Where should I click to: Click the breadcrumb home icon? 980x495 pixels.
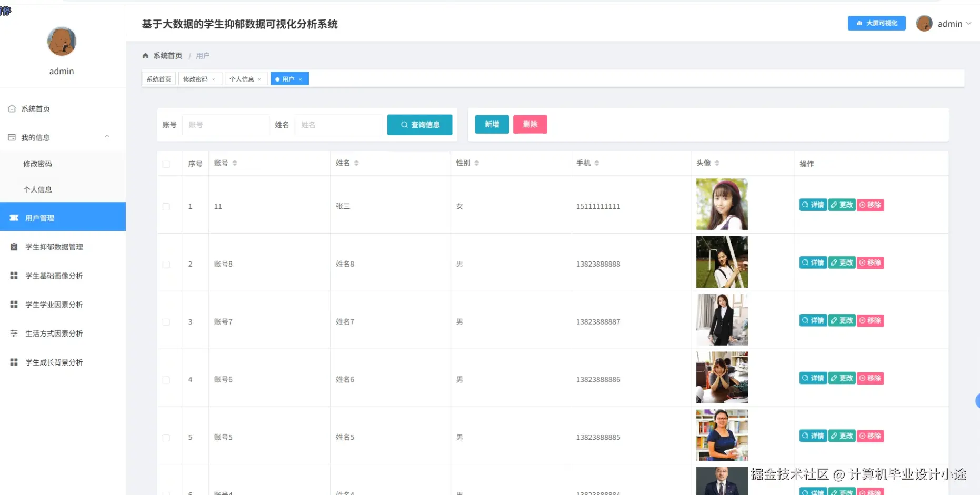[x=146, y=56]
